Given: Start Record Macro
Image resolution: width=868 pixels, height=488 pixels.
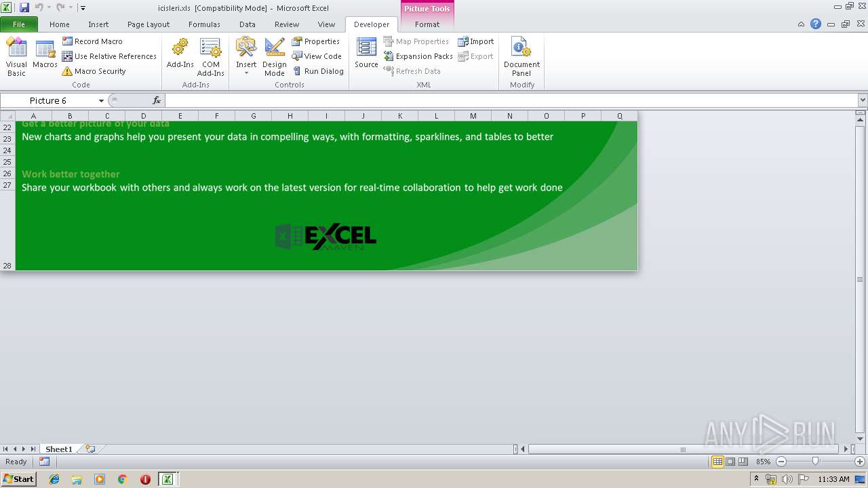Looking at the screenshot, I should (x=93, y=41).
